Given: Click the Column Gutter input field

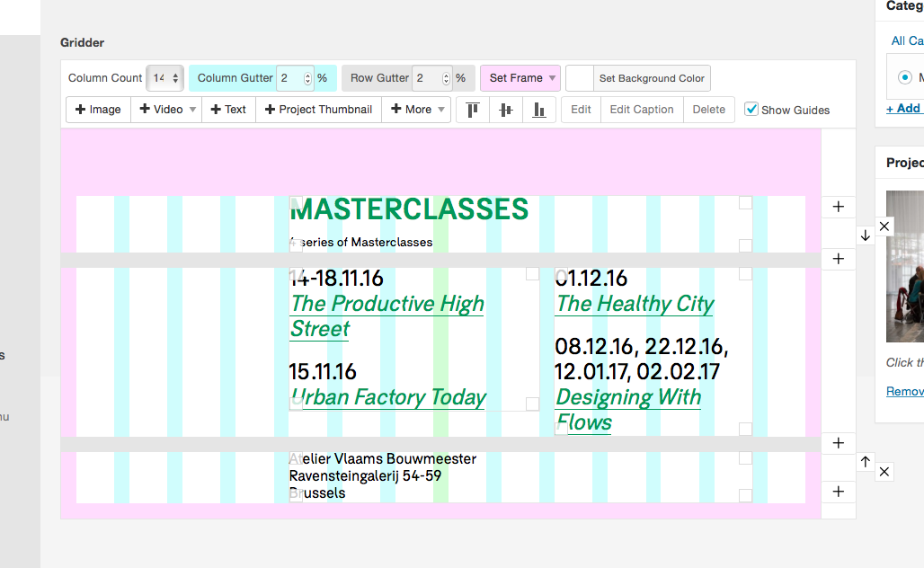Looking at the screenshot, I should tap(289, 78).
